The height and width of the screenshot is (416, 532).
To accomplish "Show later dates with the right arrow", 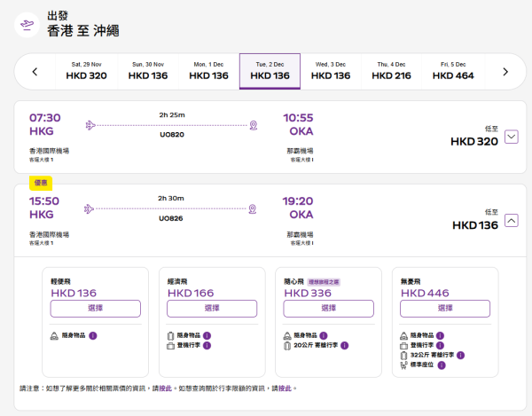I will tap(505, 72).
